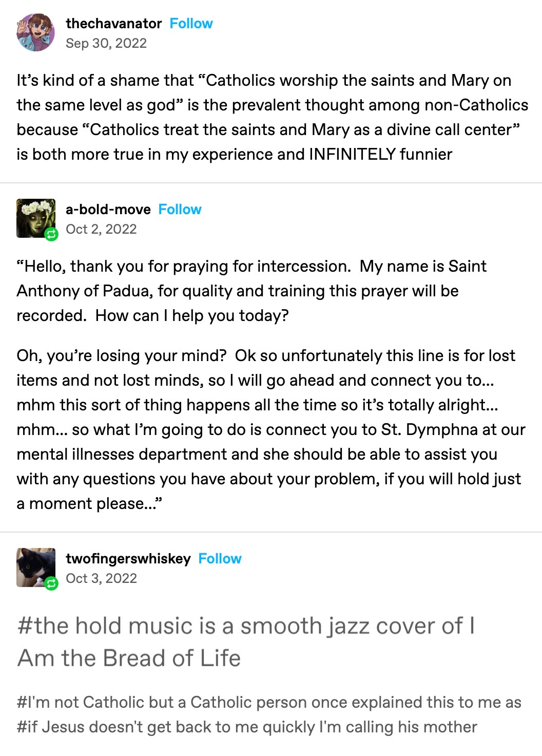The width and height of the screenshot is (542, 756).
Task: Open the "#if Jesus doesn't get back" tag
Action: coord(246,727)
